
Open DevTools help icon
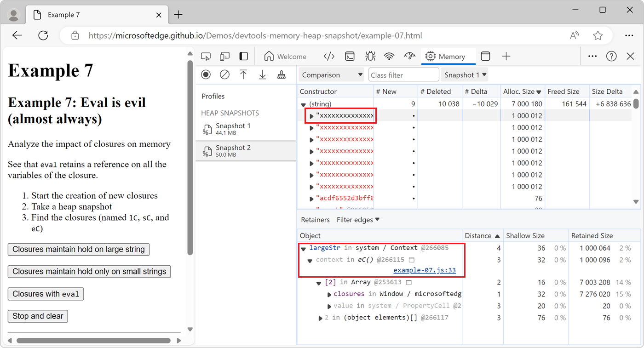tap(611, 57)
